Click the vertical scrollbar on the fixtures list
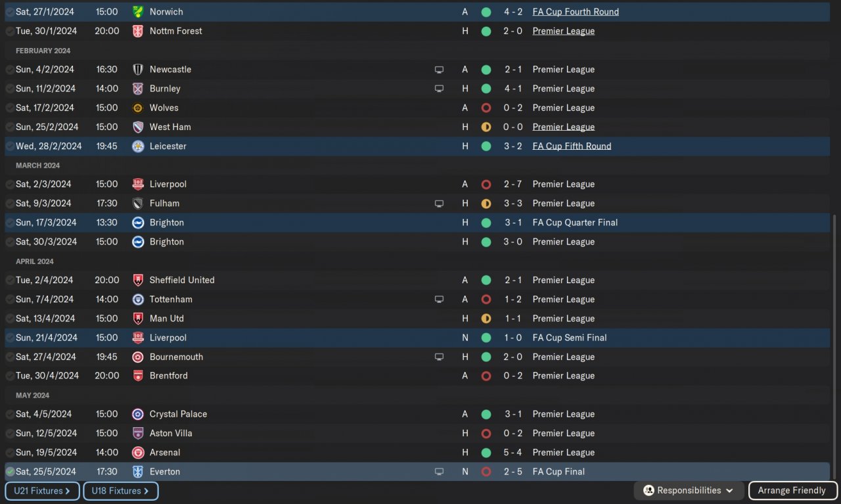This screenshot has height=504, width=841. point(834,342)
